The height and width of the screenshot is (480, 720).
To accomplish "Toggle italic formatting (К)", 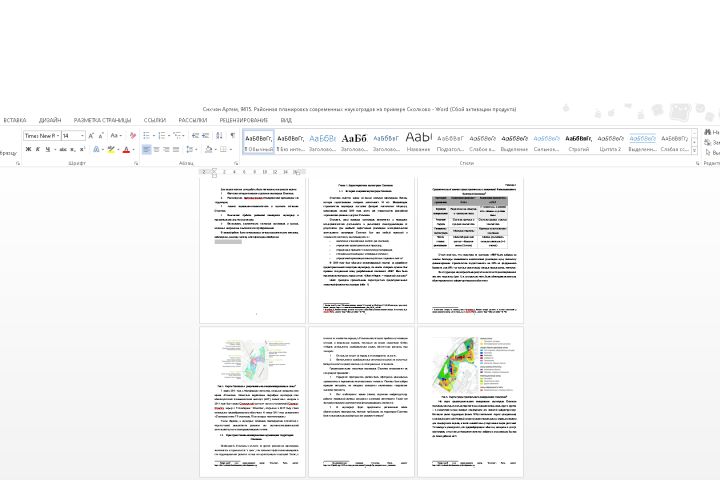I will [x=38, y=149].
